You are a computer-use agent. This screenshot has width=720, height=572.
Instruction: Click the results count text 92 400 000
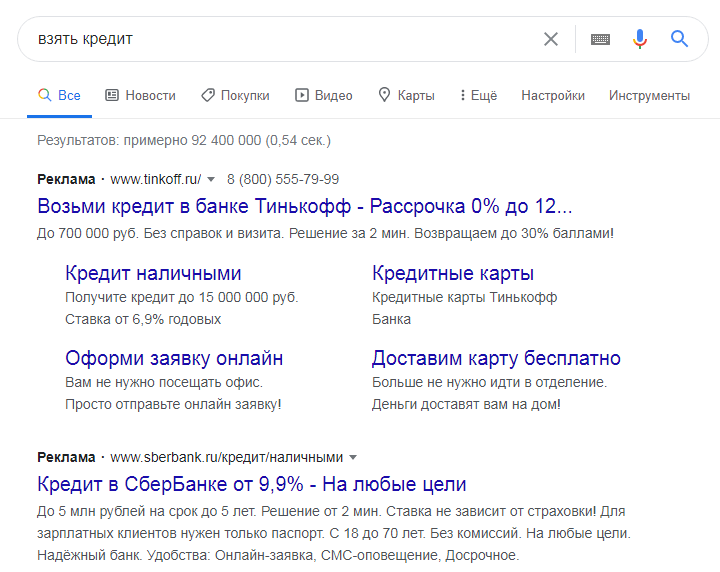click(x=226, y=140)
